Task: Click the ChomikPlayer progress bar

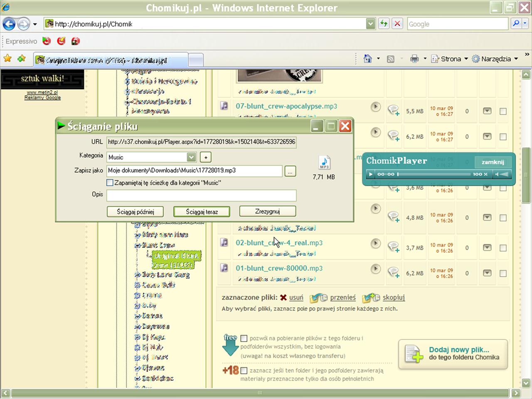Action: [x=433, y=174]
